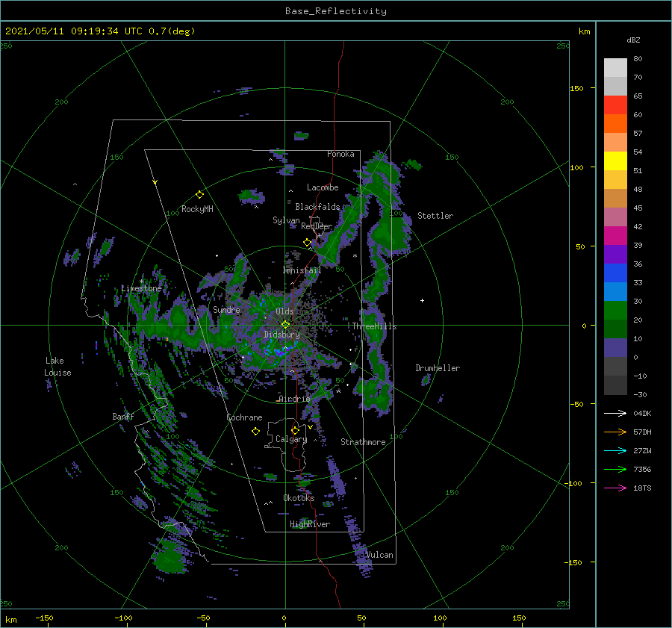Screen dimensions: 672x628
Task: Select the yellow radar-site diamond between Olds and Didsbury
Action: coord(285,325)
